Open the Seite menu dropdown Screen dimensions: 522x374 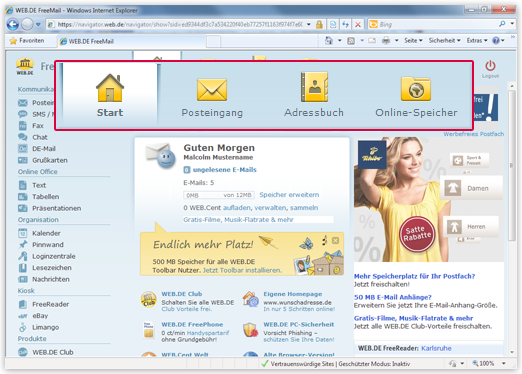point(413,40)
